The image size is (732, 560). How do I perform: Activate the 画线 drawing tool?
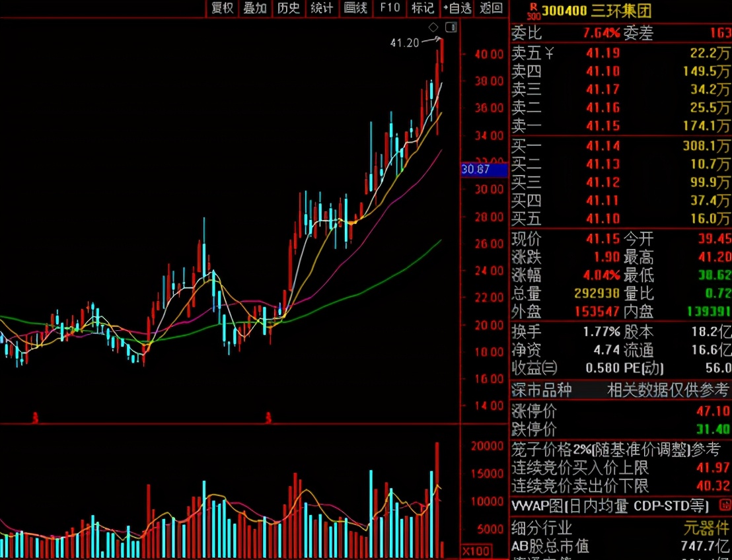tap(355, 8)
